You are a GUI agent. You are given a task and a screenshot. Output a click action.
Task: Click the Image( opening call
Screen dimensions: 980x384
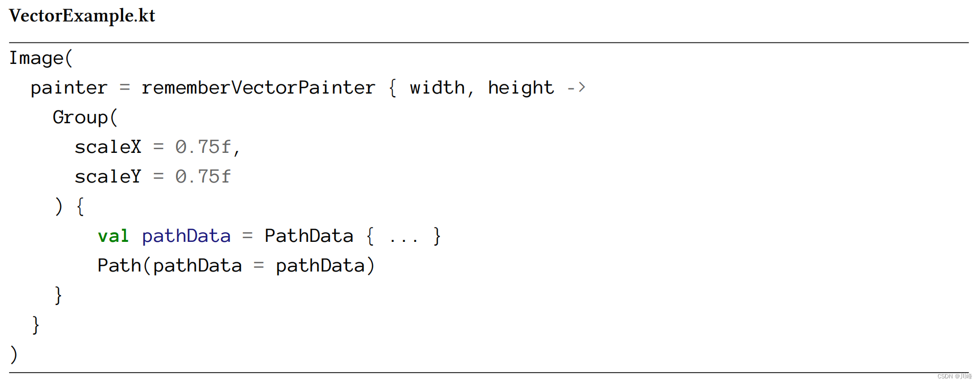(x=41, y=58)
